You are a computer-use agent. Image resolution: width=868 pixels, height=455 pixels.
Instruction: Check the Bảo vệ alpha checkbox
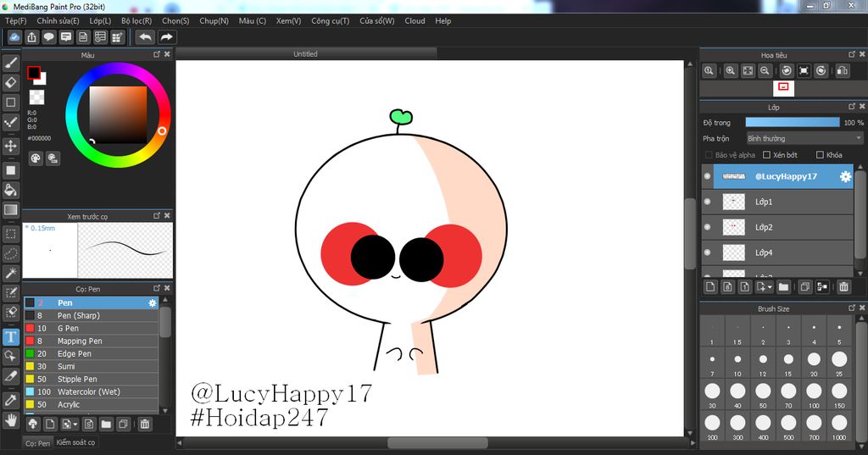(x=709, y=155)
